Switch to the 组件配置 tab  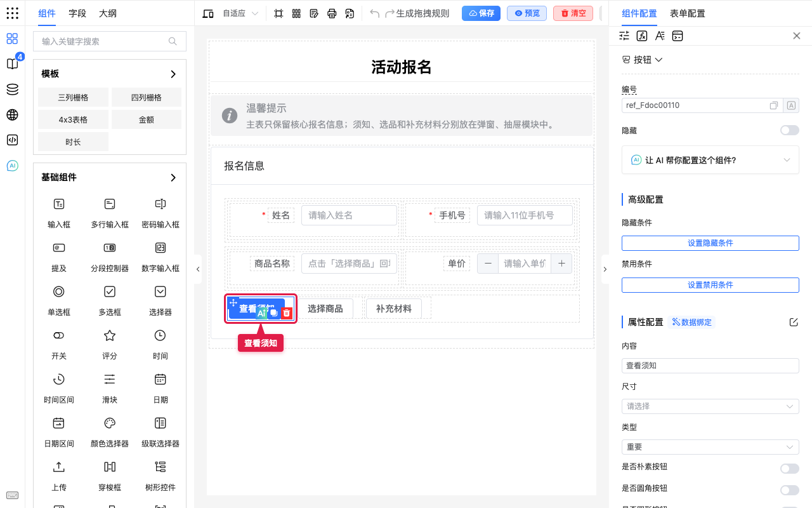pyautogui.click(x=639, y=13)
